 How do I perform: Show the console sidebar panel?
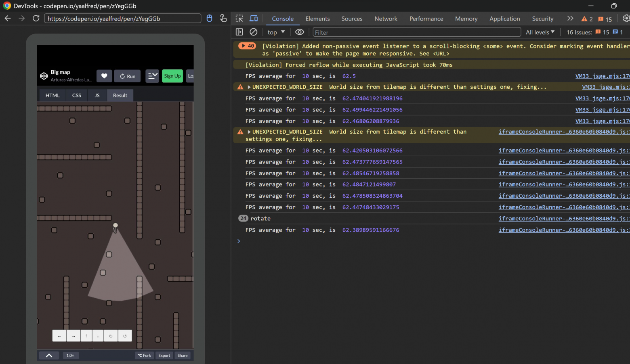tap(239, 32)
